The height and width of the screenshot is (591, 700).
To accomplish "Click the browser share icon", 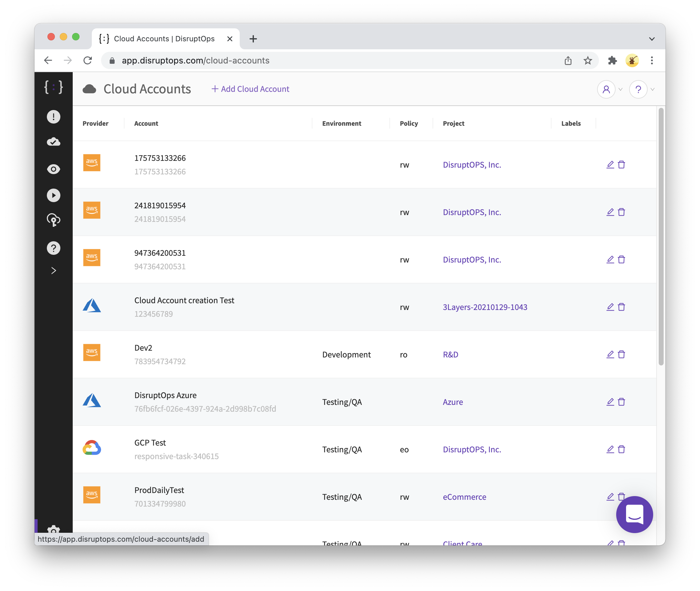I will pyautogui.click(x=568, y=61).
